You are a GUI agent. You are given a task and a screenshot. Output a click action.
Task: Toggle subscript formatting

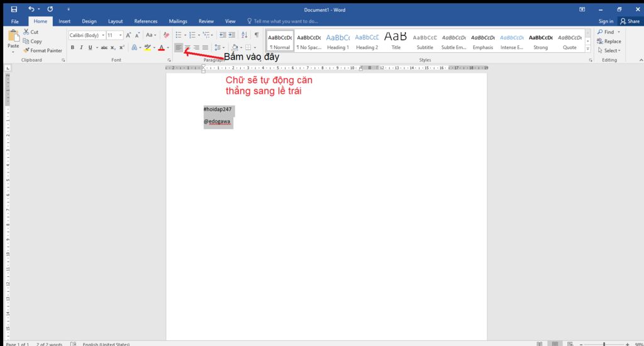click(x=113, y=48)
